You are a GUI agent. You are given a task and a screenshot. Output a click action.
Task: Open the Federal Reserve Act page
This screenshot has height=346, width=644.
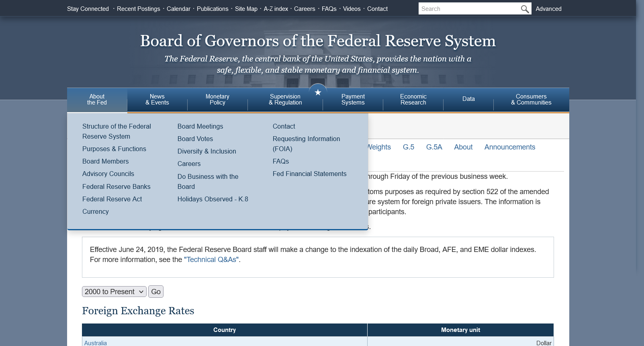[112, 199]
